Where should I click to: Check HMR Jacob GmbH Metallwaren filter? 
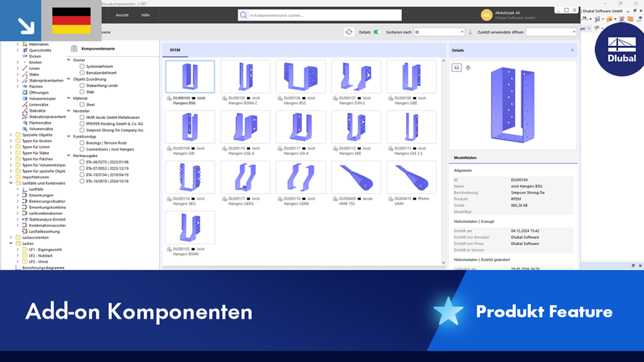click(x=82, y=118)
